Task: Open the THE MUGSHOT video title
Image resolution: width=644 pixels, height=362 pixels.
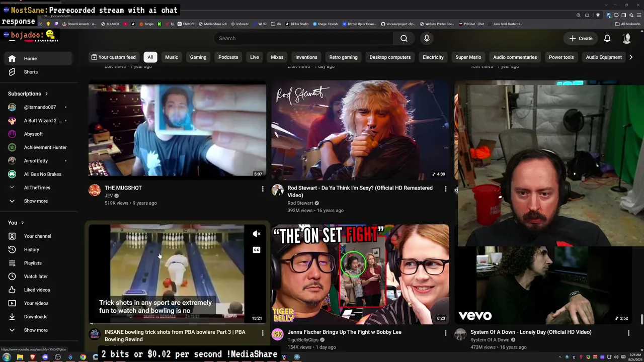Action: [x=123, y=188]
